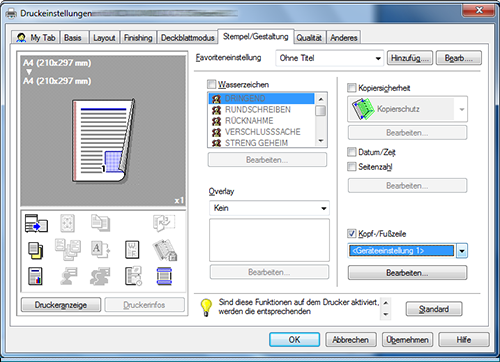Screen dimensions: 500x362
Task: Enable the Kopiersicherheit checkbox
Action: tap(352, 88)
